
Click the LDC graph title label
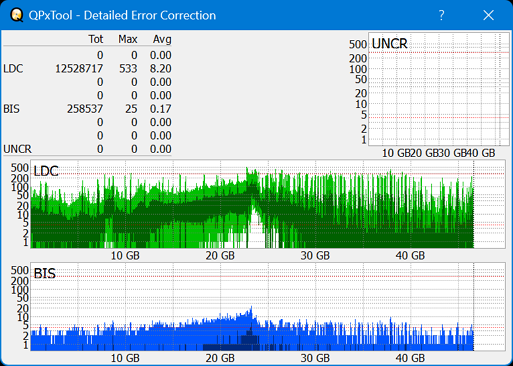46,171
